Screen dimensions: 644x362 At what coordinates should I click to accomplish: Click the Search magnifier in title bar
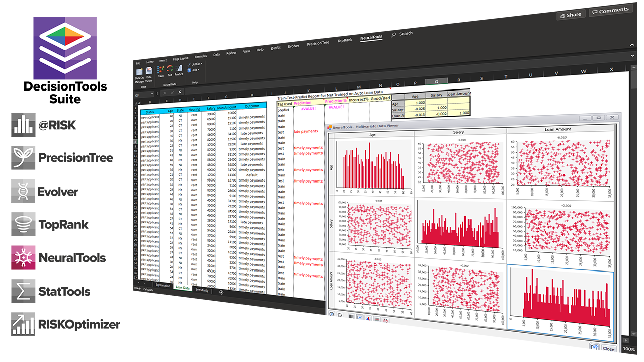pos(393,35)
